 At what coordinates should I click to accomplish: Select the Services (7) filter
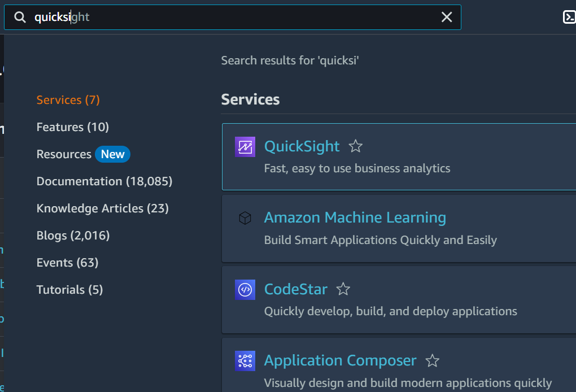68,99
